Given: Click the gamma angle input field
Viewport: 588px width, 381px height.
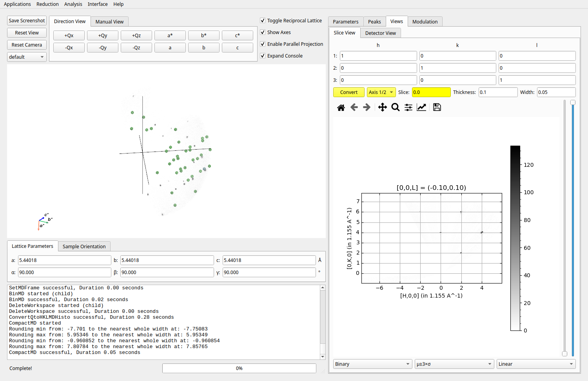Looking at the screenshot, I should 269,272.
